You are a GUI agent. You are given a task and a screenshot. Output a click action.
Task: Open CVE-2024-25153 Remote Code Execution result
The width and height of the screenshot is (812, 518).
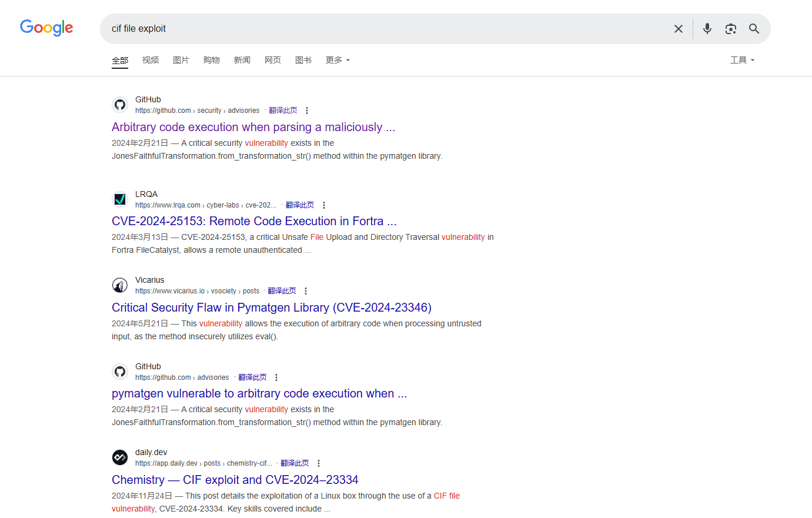254,221
